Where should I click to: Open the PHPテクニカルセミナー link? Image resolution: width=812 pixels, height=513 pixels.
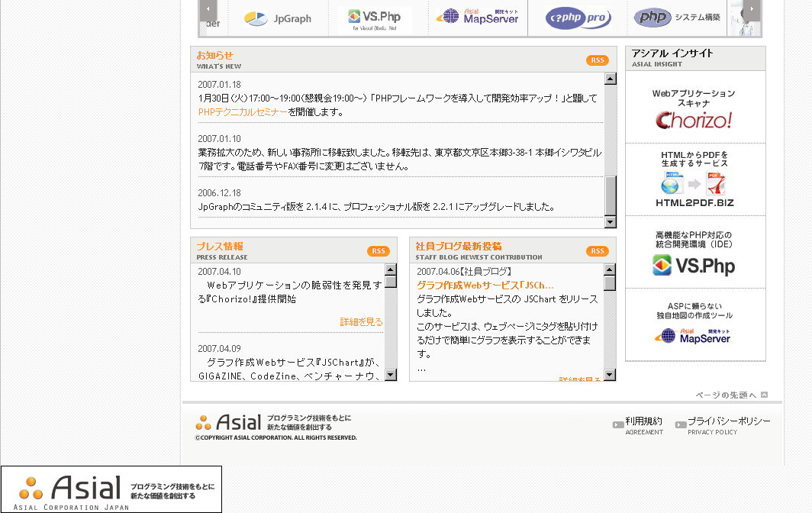click(x=243, y=112)
